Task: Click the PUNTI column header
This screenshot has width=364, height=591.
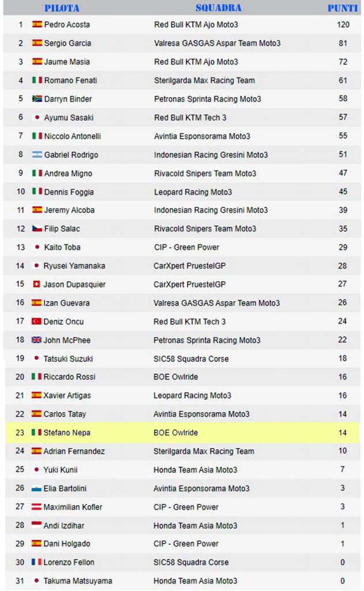Action: [342, 8]
